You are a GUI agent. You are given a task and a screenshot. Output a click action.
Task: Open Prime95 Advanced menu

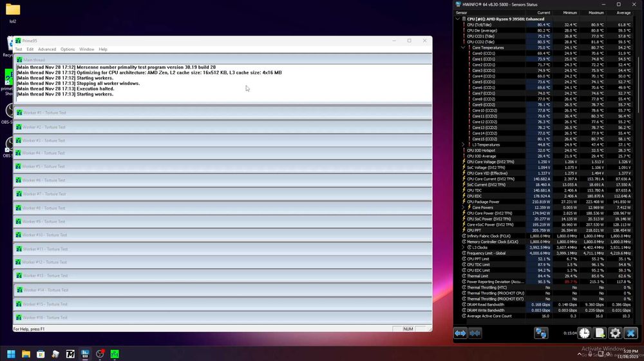pos(47,50)
